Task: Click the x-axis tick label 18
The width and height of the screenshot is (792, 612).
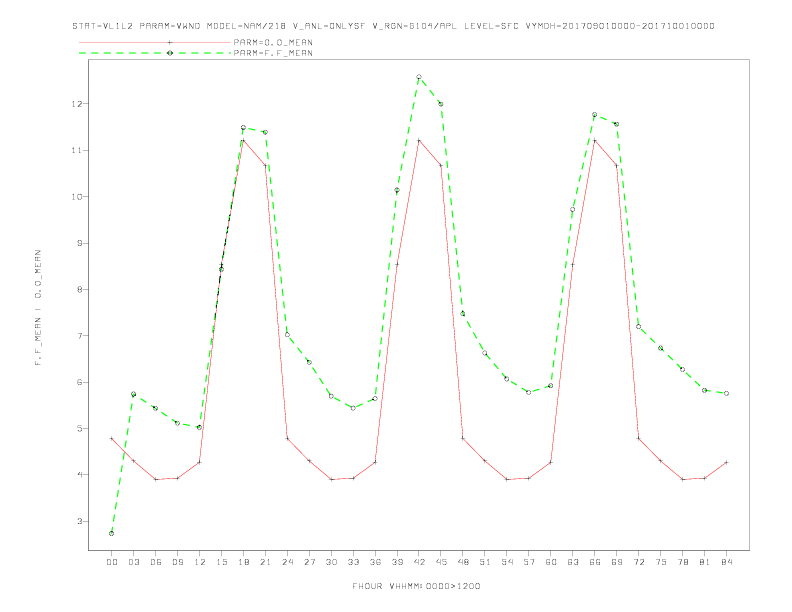Action: [243, 562]
